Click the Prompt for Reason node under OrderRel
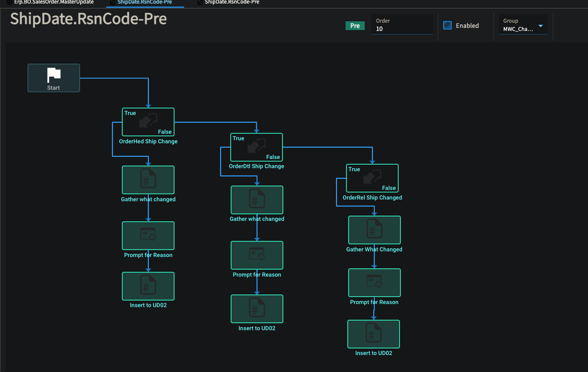588x372 pixels. pyautogui.click(x=374, y=283)
